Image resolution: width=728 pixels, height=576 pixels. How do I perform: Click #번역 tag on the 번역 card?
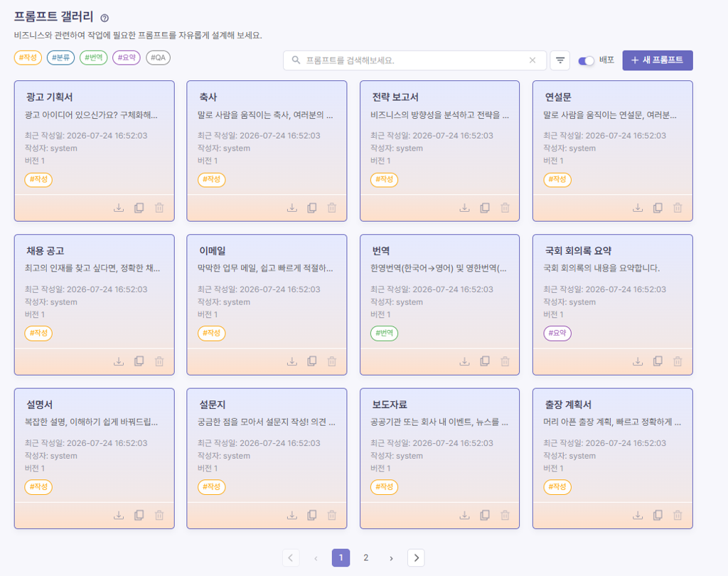coord(384,333)
